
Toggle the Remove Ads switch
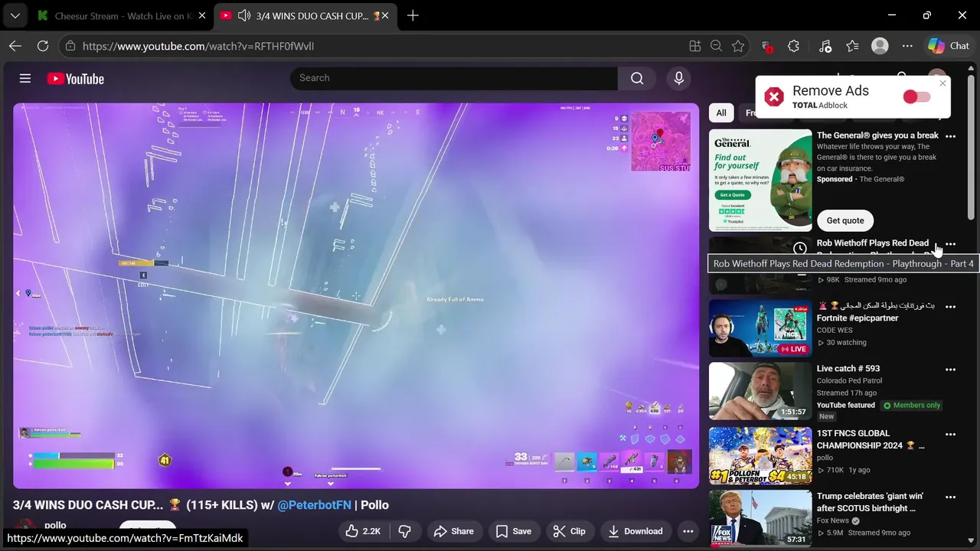pyautogui.click(x=916, y=96)
